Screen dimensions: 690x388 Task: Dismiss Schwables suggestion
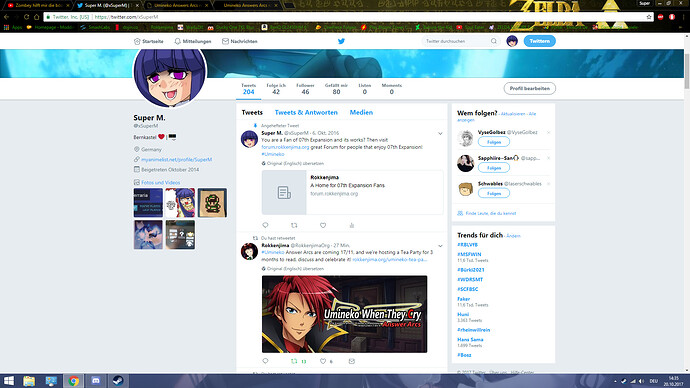coord(548,184)
